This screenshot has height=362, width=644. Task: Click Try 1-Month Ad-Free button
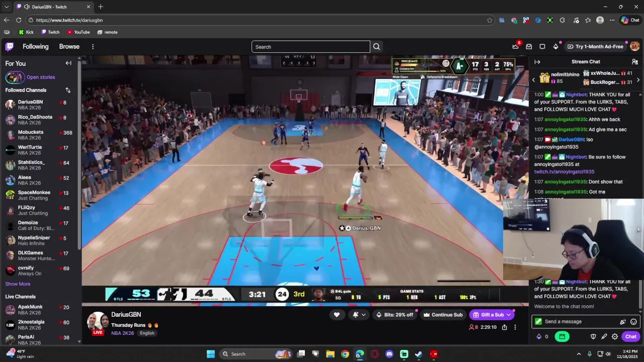coord(595,46)
